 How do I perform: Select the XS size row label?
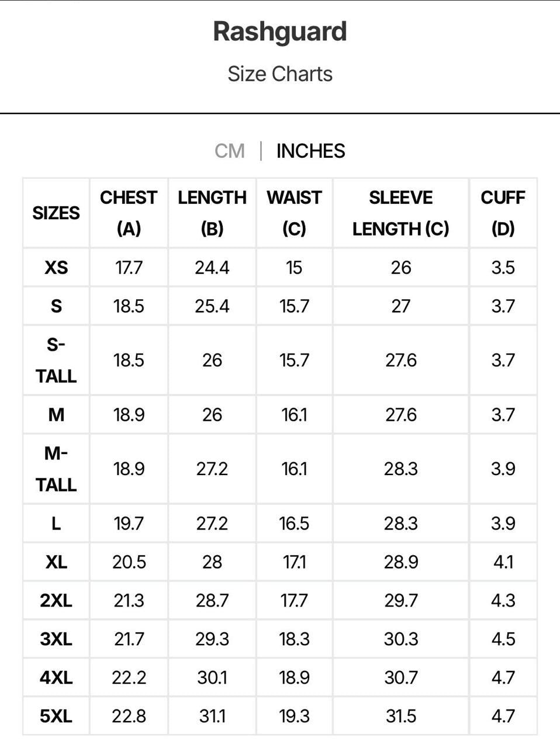point(56,268)
